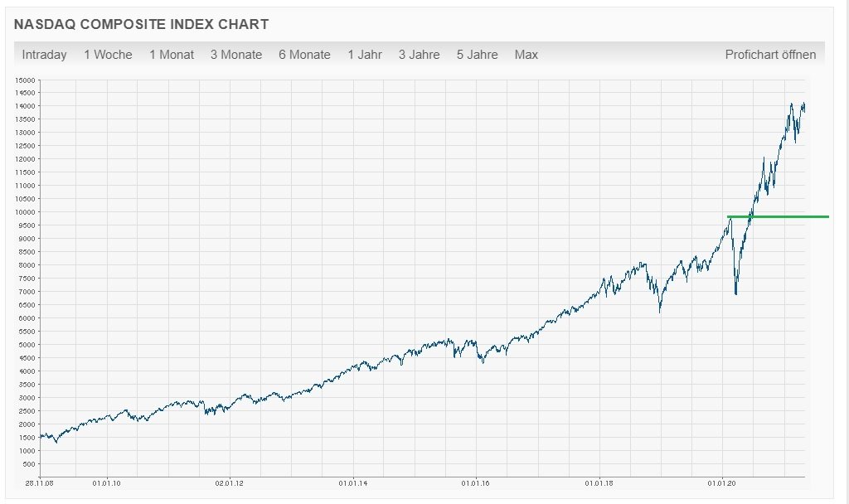Click the 2500 y-axis label
Viewport: 849px width, 504px height.
[x=27, y=411]
